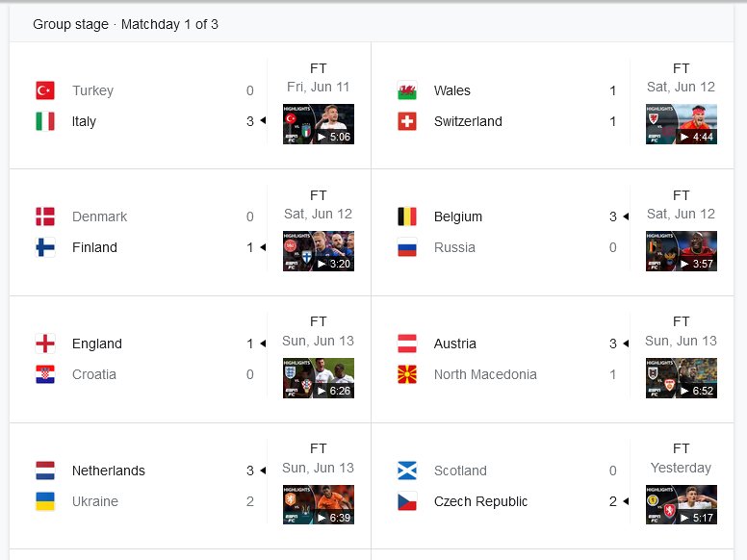
Task: Click the Ukraine flag icon
Action: pos(45,501)
